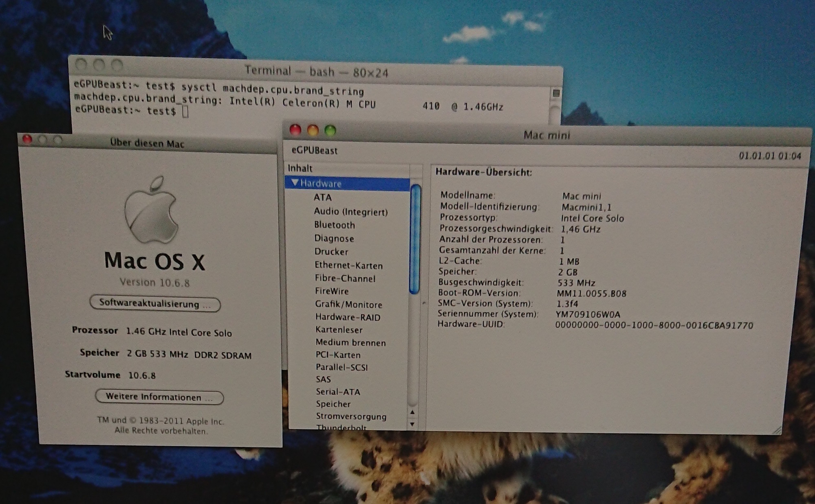Viewport: 815px width, 504px height.
Task: Click the blue sidebar scrollbar thumb
Action: click(x=415, y=240)
